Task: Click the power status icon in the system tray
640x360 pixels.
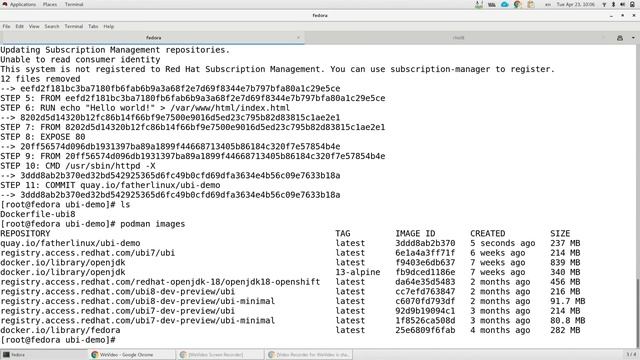Action: pyautogui.click(x=633, y=4)
